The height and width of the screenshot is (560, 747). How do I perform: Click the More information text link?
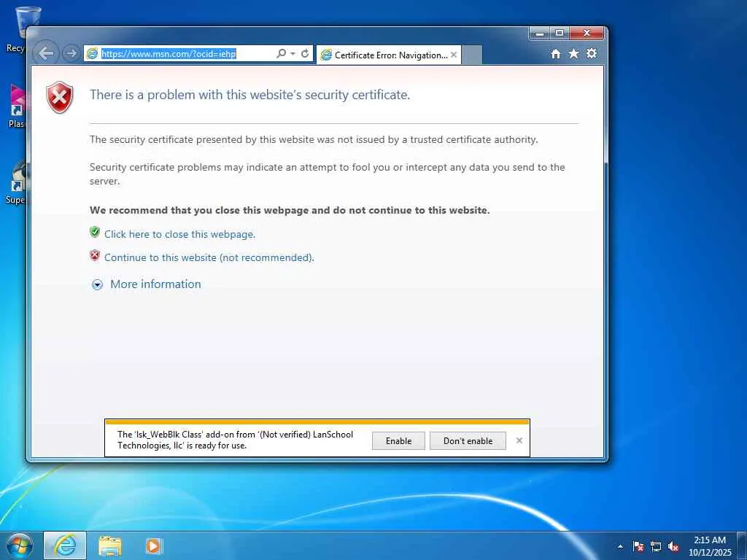tap(156, 284)
